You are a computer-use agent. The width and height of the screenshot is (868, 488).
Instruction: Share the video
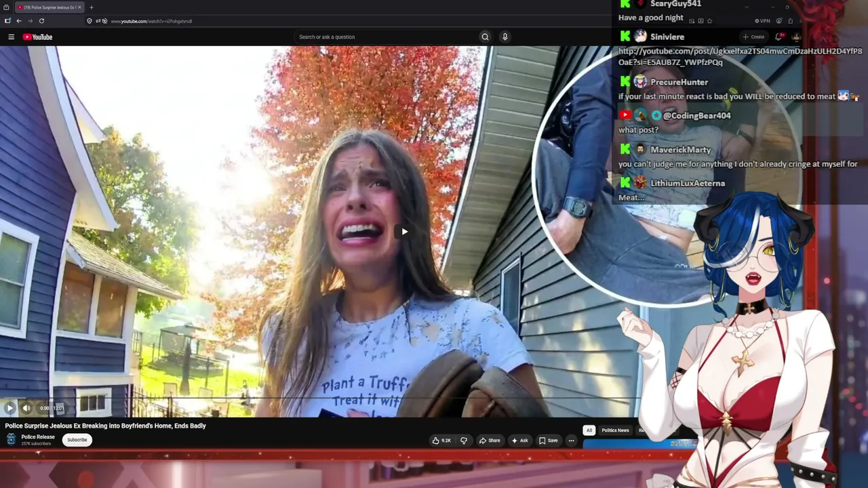coord(490,441)
